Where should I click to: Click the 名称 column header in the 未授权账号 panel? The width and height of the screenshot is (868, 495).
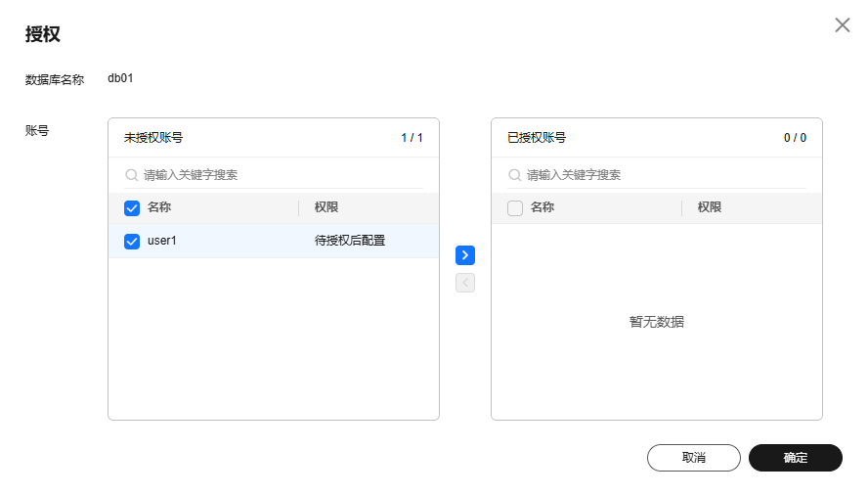point(159,208)
